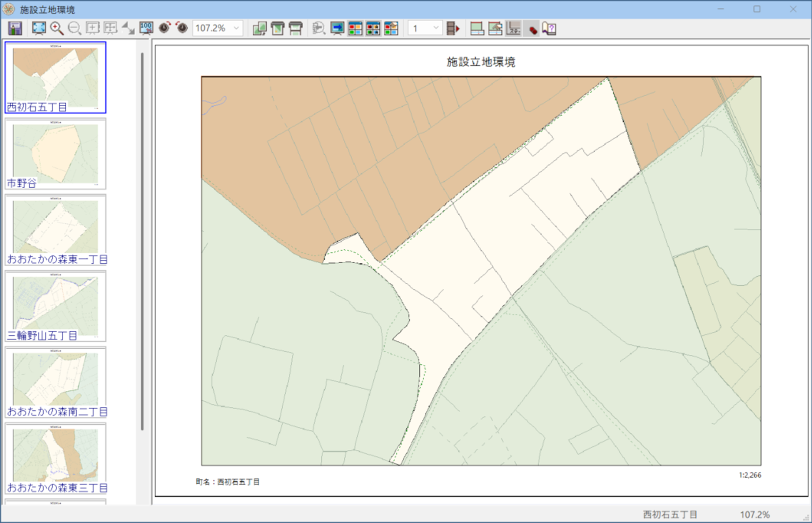Select the 市野谷 thumbnail
Screen dimensions: 812x523
(55, 154)
